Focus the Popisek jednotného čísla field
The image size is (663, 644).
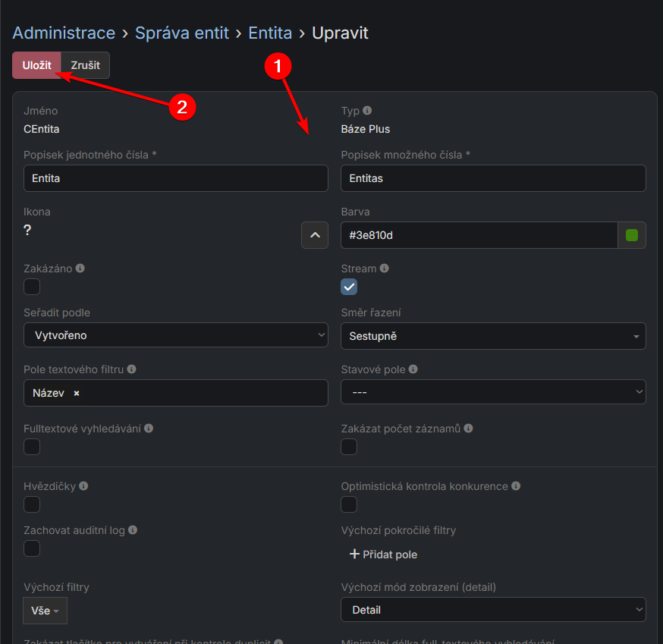click(176, 179)
